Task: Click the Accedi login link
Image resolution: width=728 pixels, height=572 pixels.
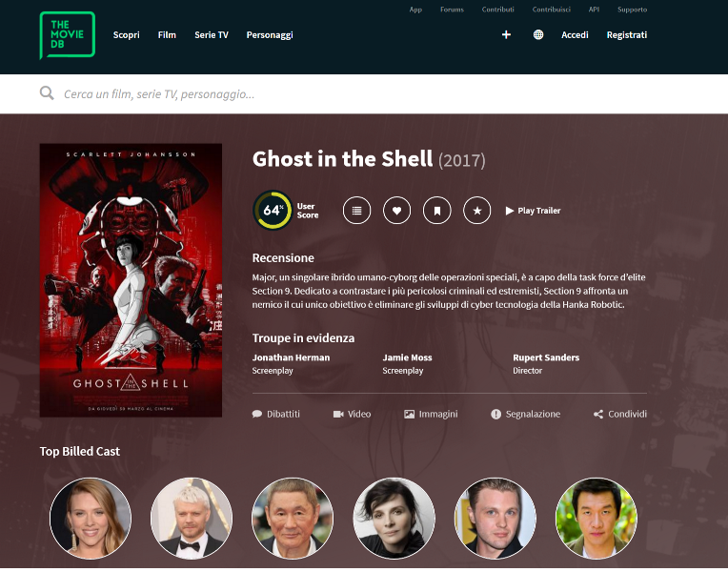Action: pos(575,35)
